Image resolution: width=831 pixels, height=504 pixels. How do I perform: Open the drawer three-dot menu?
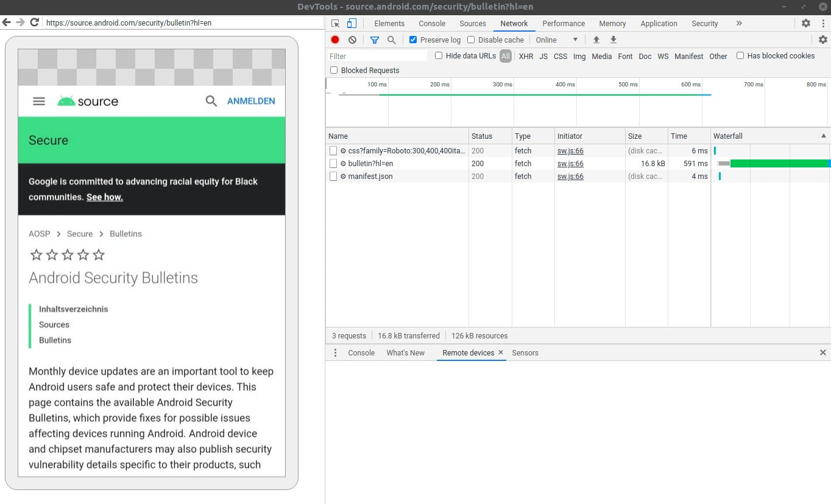pos(335,353)
